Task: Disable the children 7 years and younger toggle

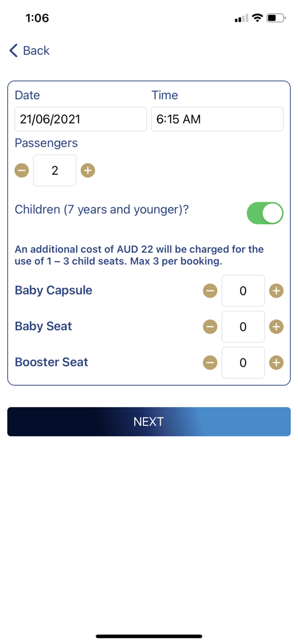Action: tap(265, 213)
